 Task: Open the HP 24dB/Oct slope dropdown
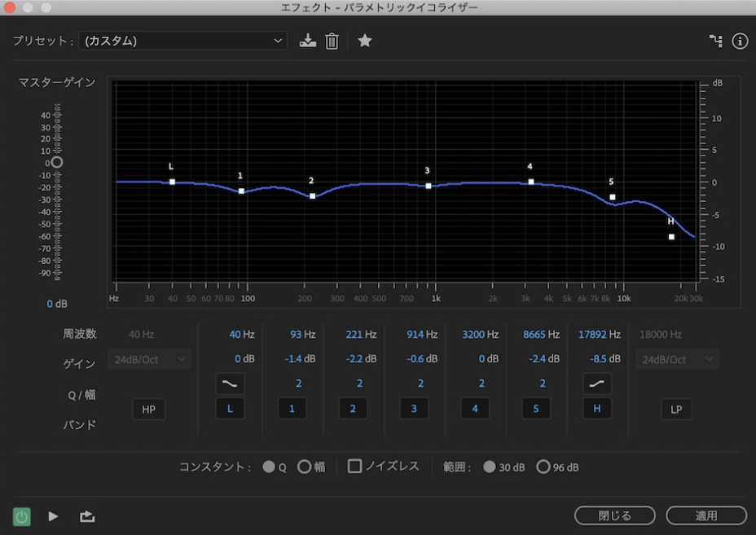(x=149, y=358)
